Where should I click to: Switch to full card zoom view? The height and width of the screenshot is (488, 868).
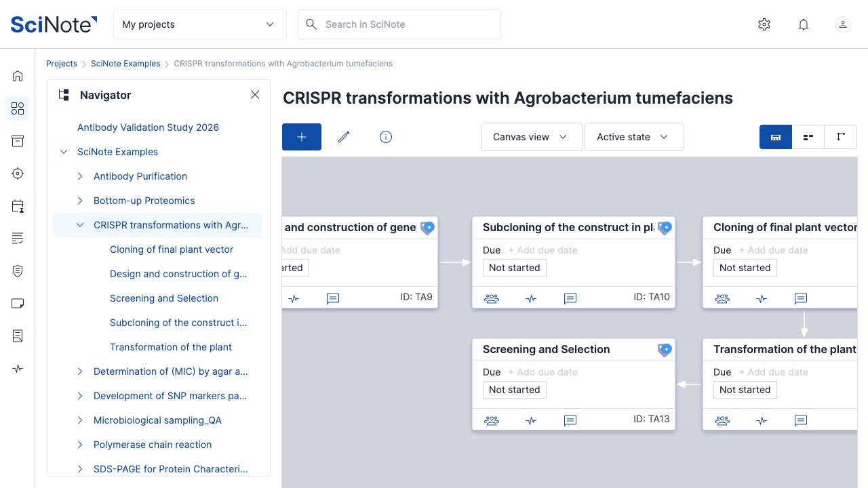coord(776,137)
